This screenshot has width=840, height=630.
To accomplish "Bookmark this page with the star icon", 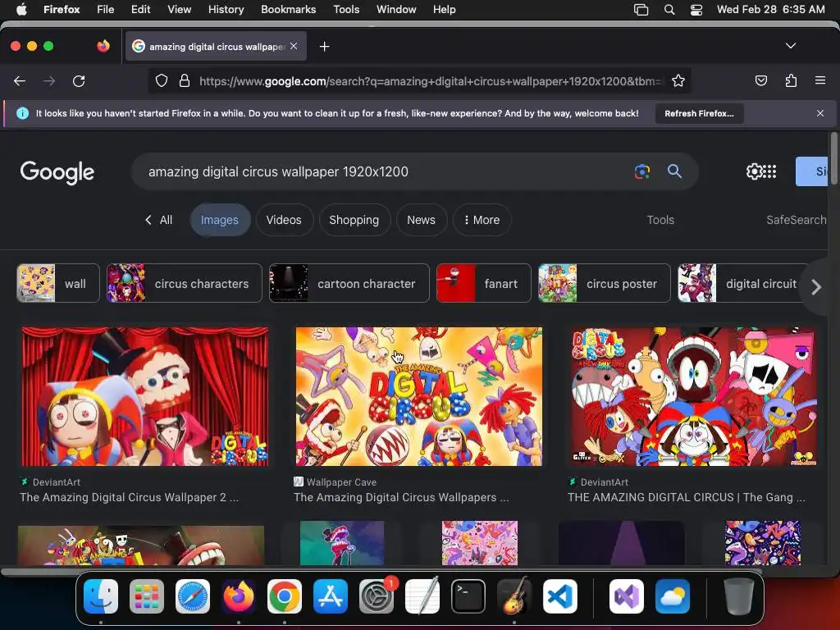I will click(678, 81).
